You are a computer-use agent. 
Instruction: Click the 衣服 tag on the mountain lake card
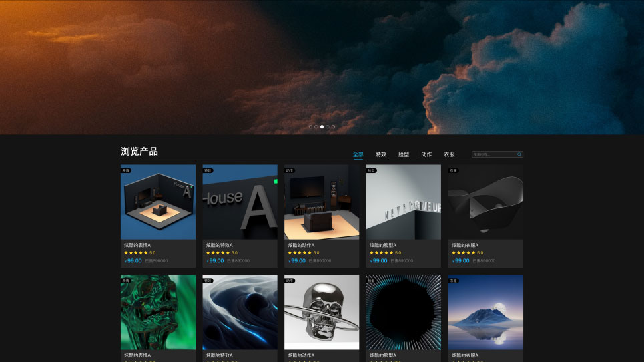tap(453, 281)
